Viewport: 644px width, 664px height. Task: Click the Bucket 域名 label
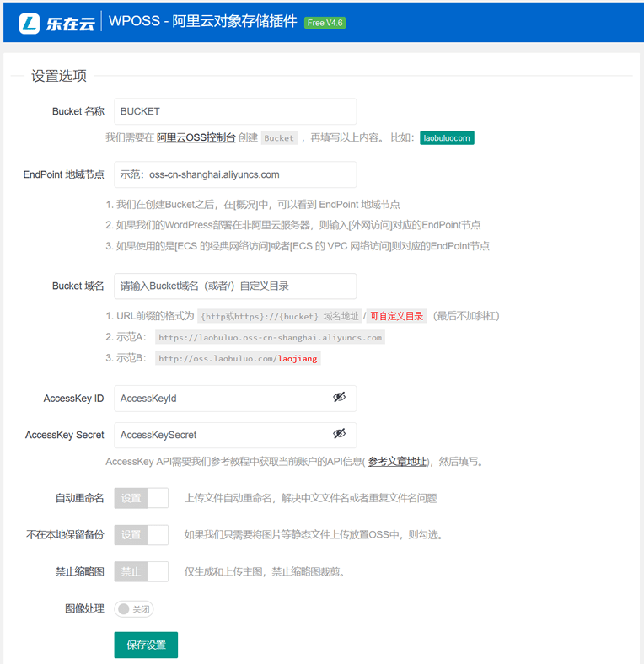(78, 286)
